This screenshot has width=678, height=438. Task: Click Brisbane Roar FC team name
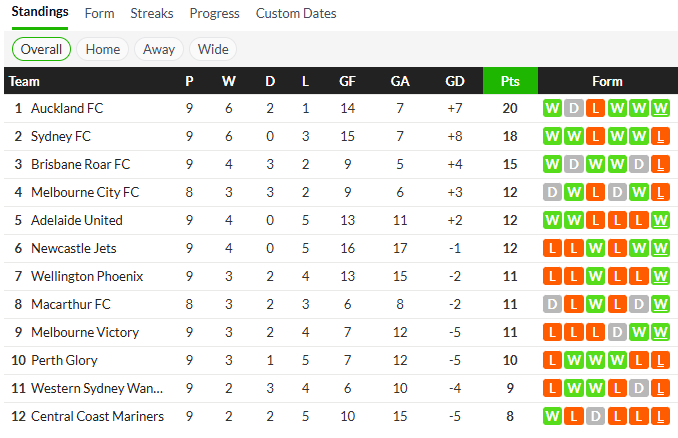(x=80, y=164)
